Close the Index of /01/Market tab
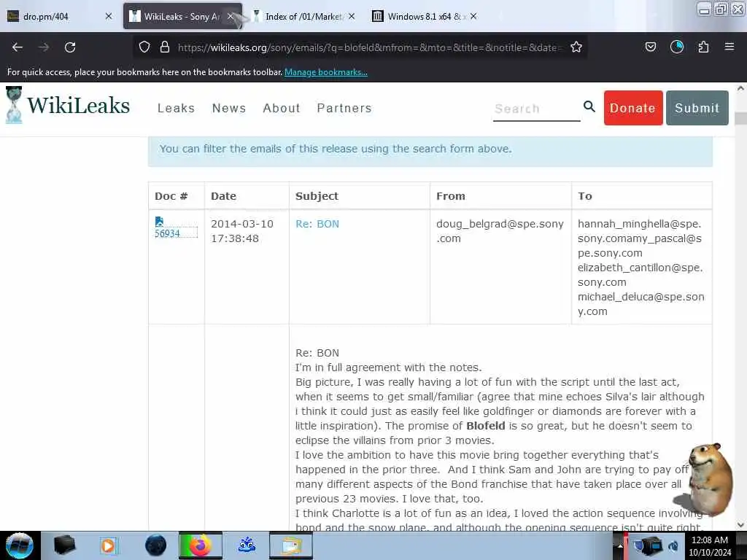The height and width of the screenshot is (560, 747). [x=352, y=16]
